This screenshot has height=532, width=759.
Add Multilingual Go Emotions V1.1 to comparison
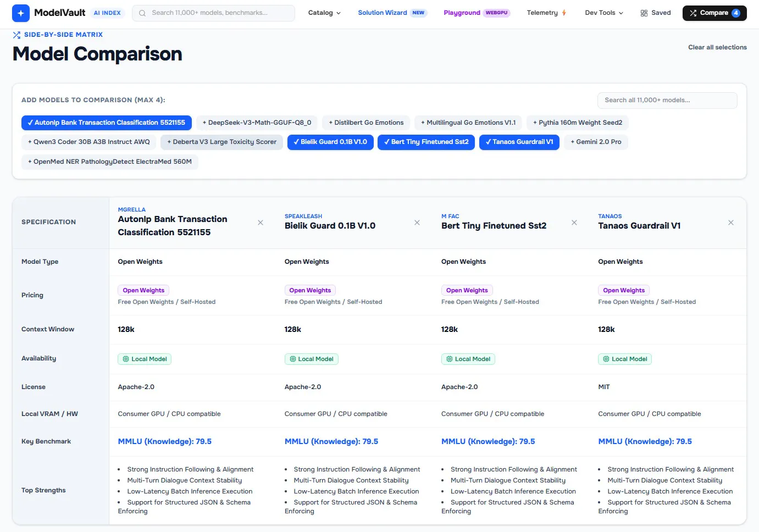click(x=468, y=123)
